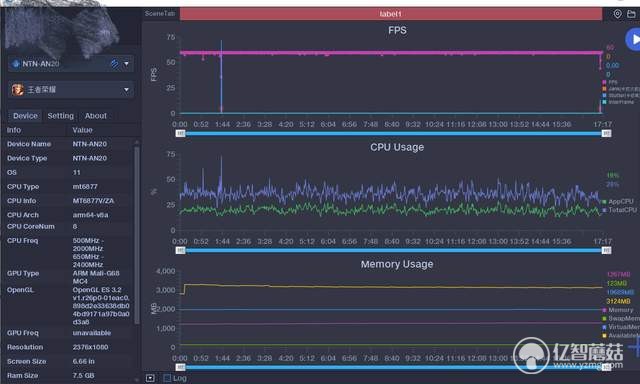This screenshot has width=640, height=384.
Task: Toggle the FPS legend series
Action: click(610, 82)
